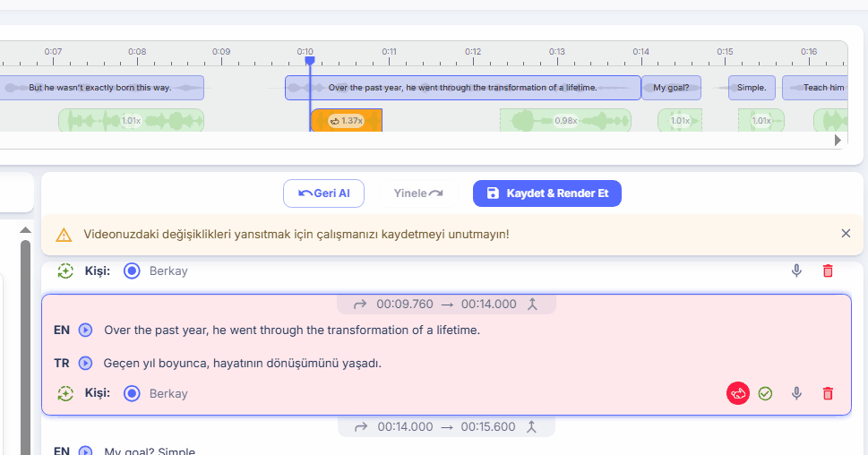
Task: Play the EN audio for 'Over the past year'
Action: click(85, 330)
